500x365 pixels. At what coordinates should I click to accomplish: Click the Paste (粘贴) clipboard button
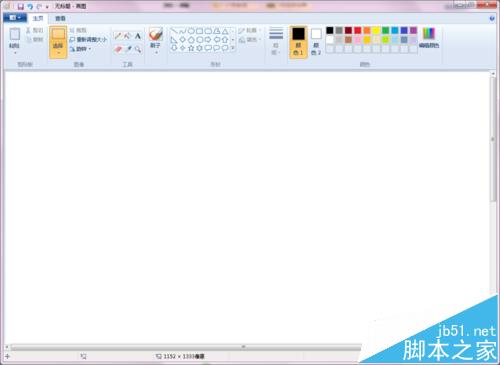click(x=15, y=38)
